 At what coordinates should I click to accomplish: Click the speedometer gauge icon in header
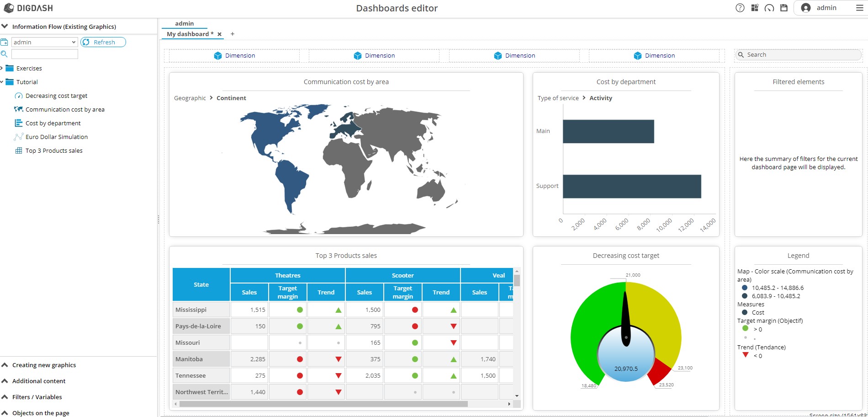(769, 8)
